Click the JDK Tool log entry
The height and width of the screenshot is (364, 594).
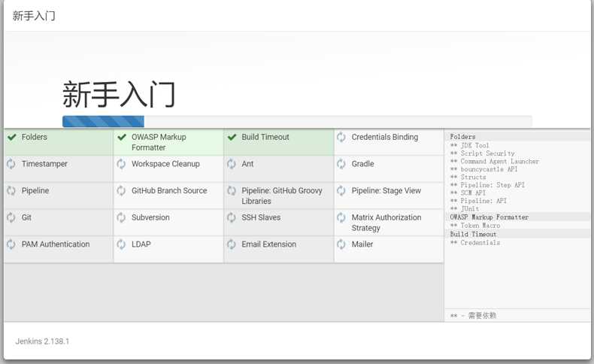[470, 145]
